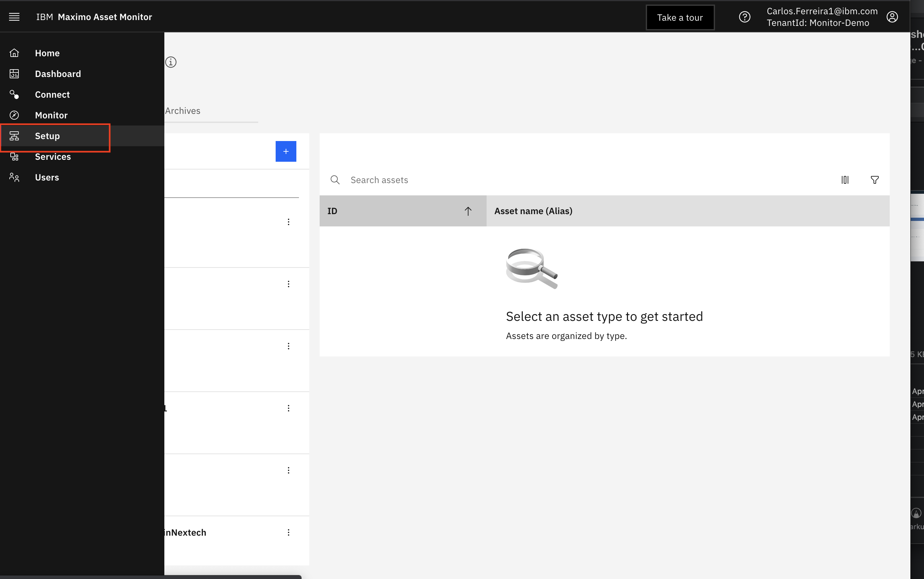Viewport: 924px width, 579px height.
Task: Select the Setup menu item
Action: coord(47,136)
